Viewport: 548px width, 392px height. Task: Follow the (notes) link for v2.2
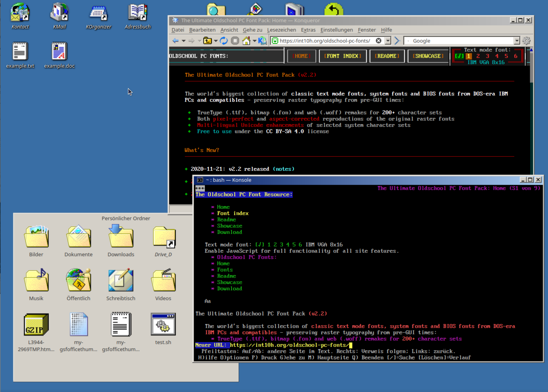pos(284,169)
